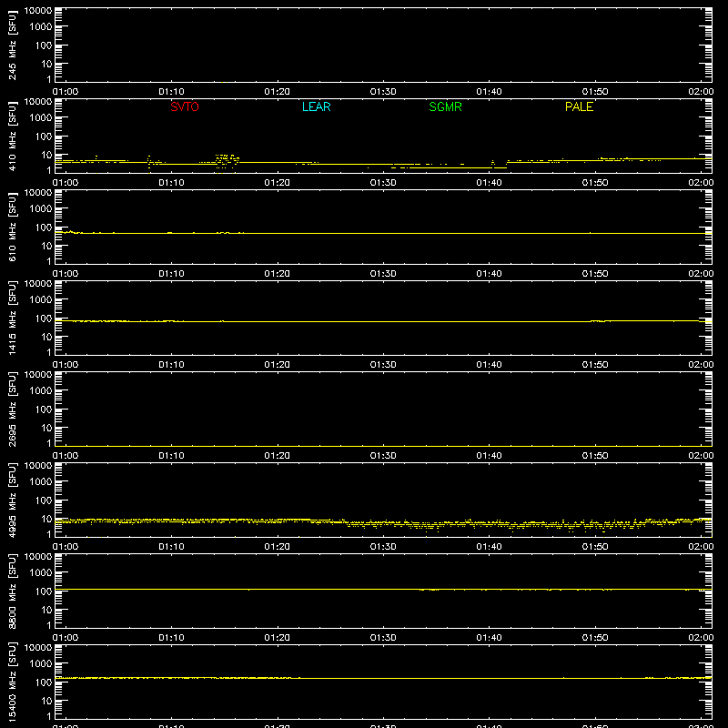Select the cyan LEAR station label
This screenshot has width=728, height=728.
pyautogui.click(x=316, y=106)
